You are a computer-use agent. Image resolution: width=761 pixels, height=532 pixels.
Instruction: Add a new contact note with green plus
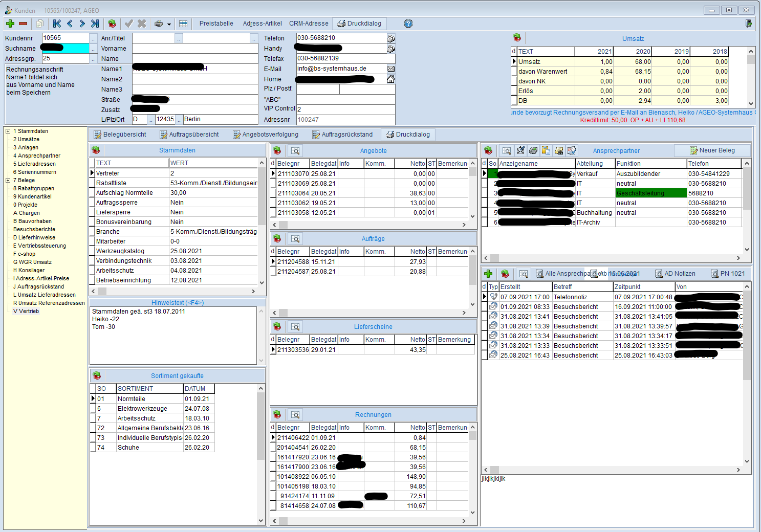pyautogui.click(x=488, y=274)
